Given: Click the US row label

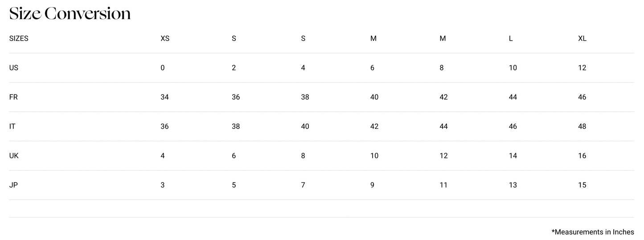Looking at the screenshot, I should point(14,68).
